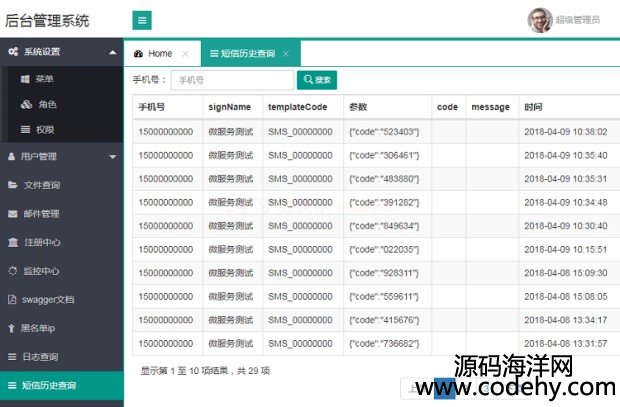Collapse the 系统设置 menu arrow
620x407 pixels.
[x=113, y=52]
